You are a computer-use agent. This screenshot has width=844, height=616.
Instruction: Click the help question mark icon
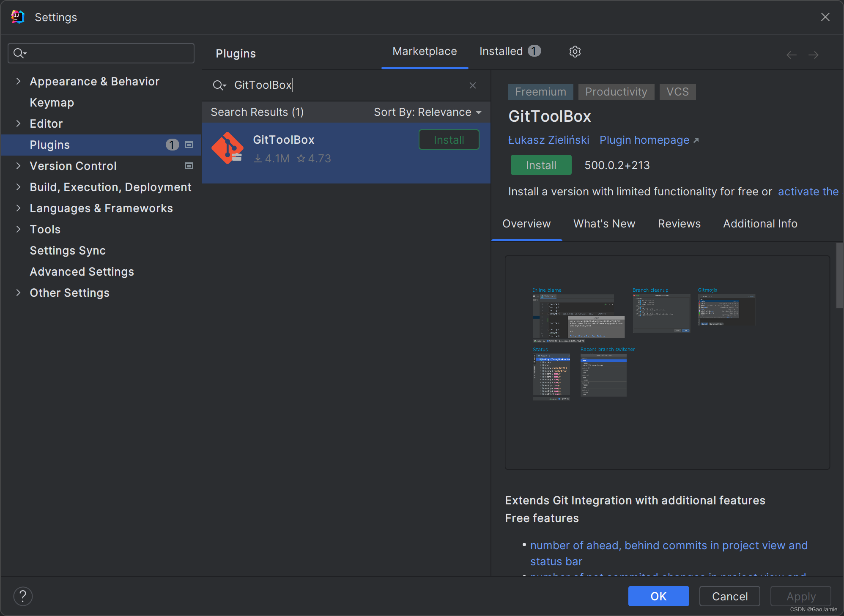[23, 596]
